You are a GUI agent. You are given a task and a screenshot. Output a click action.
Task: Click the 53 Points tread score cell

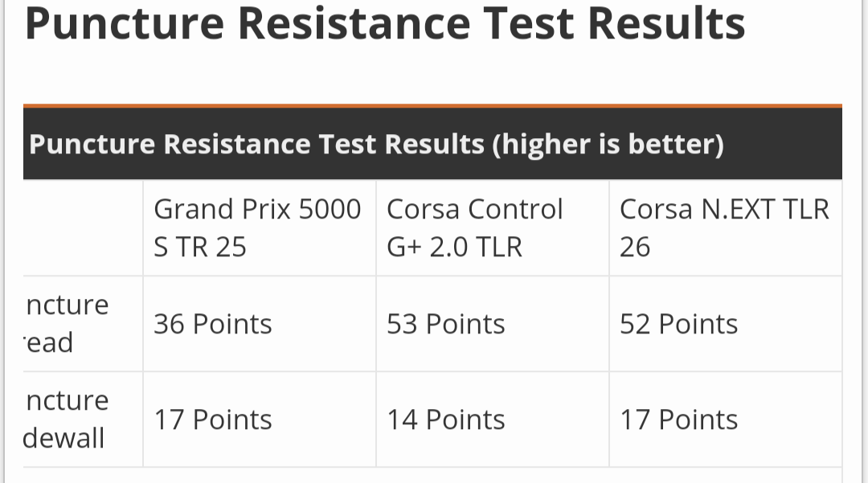pyautogui.click(x=446, y=324)
